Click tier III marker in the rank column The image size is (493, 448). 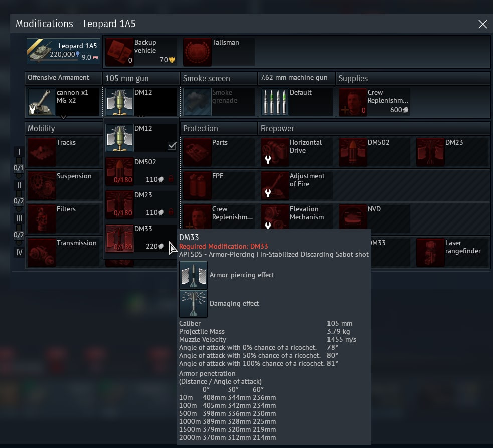[x=19, y=218]
